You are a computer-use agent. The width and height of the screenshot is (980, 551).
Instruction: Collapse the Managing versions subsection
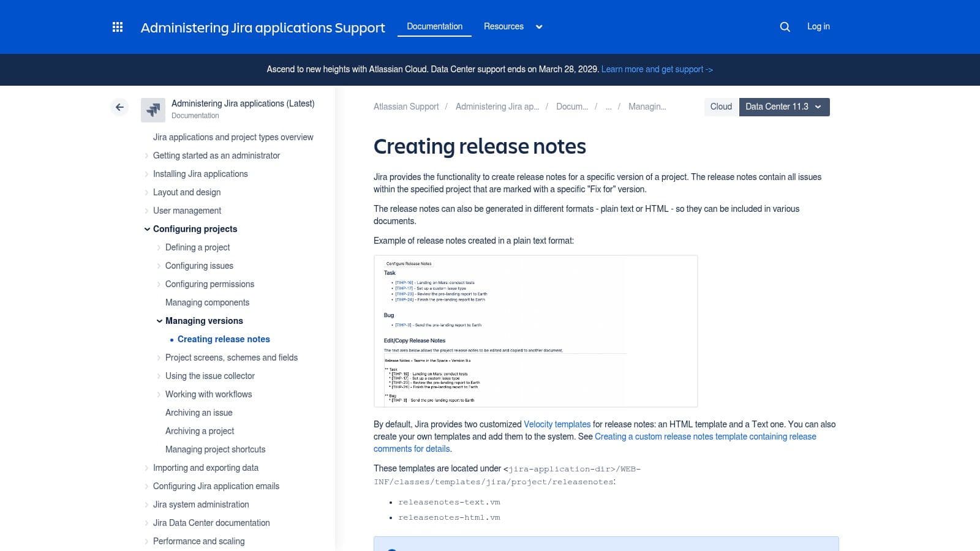(159, 321)
